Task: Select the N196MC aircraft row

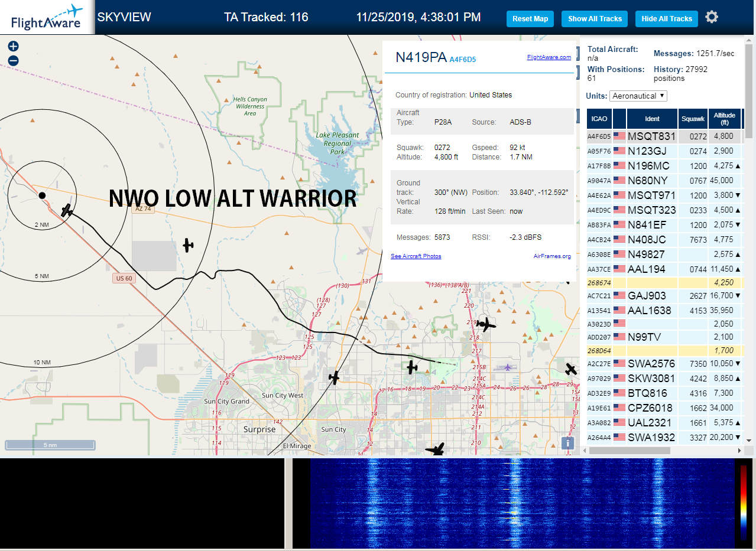Action: (664, 166)
